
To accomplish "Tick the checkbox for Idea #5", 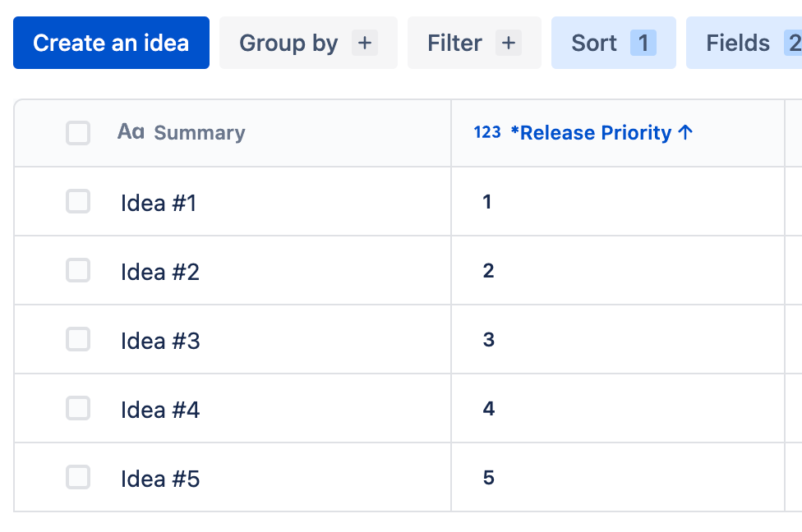I will 78,478.
